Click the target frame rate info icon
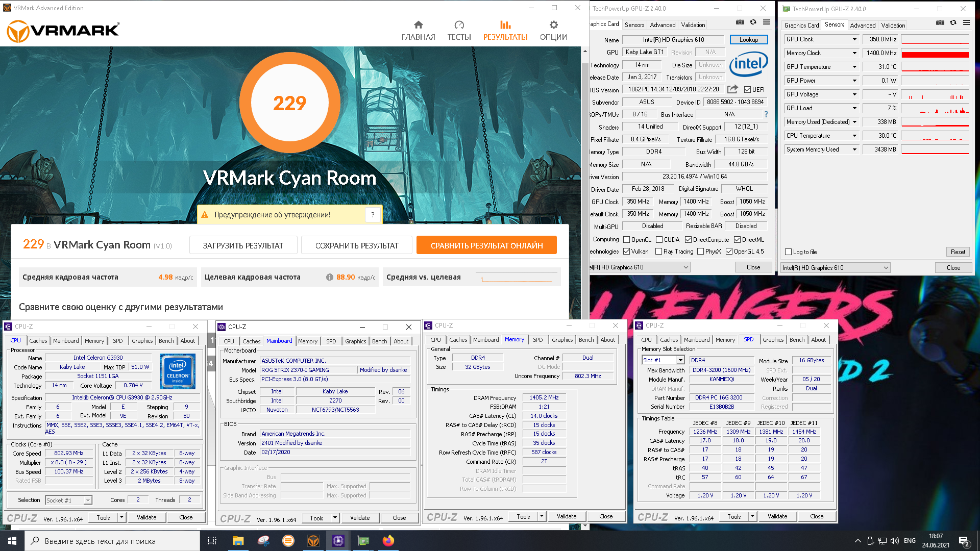980x551 pixels. [330, 277]
